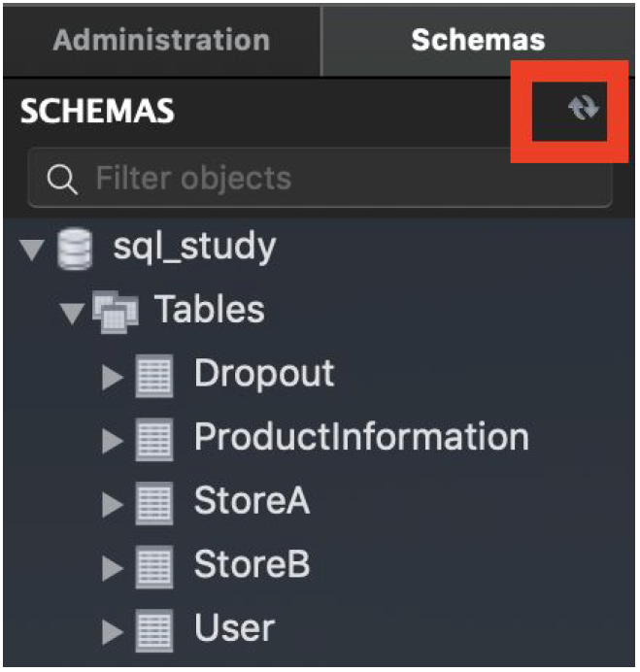Switch to the Schemas tab

click(478, 40)
